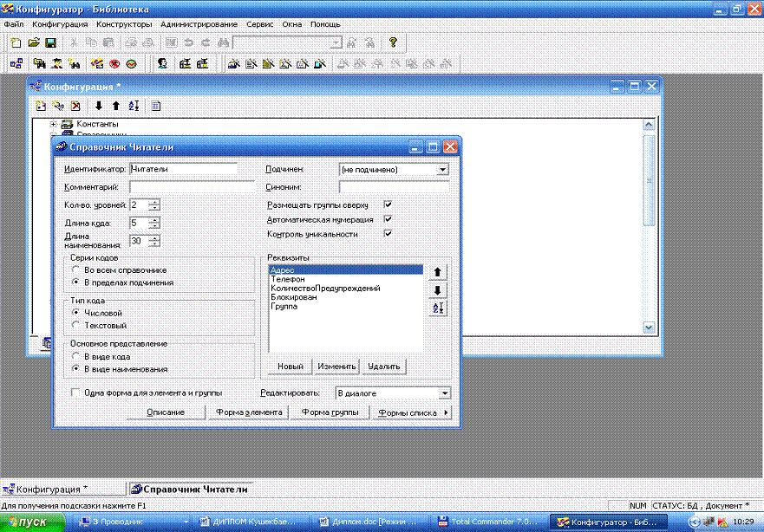Click the yellow question mark help icon
This screenshot has height=532, width=764.
[x=393, y=42]
